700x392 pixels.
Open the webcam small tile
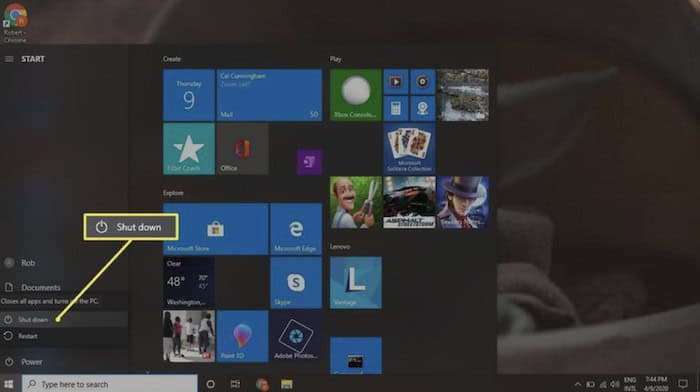click(x=422, y=108)
